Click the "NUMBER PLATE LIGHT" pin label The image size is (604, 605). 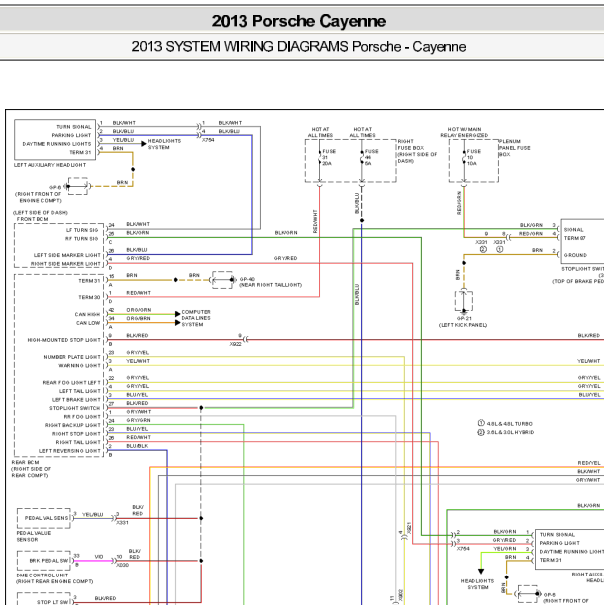(x=72, y=357)
